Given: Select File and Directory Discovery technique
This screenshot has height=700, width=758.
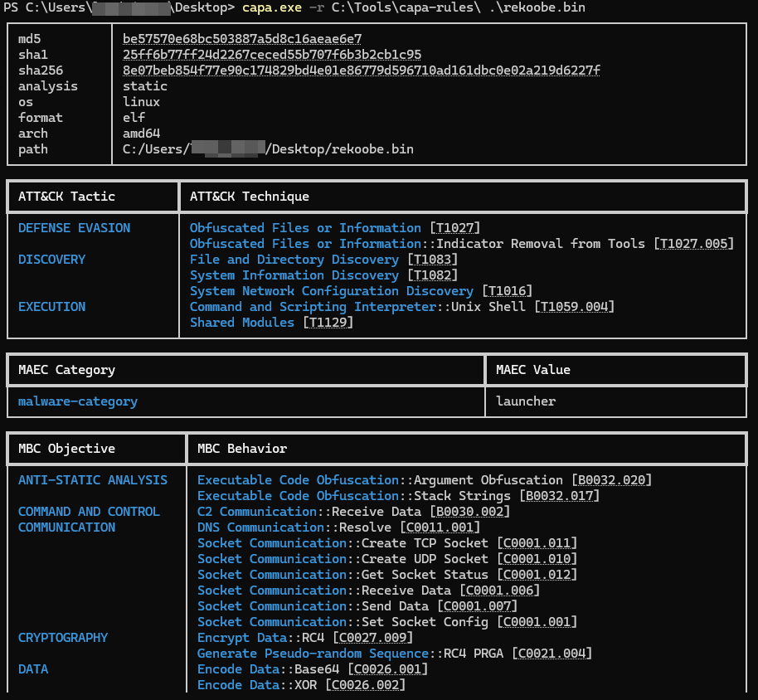Looking at the screenshot, I should [294, 260].
